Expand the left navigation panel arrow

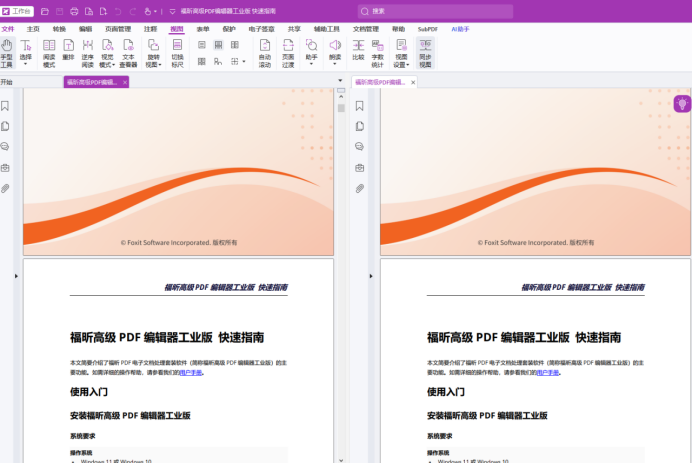point(16,276)
